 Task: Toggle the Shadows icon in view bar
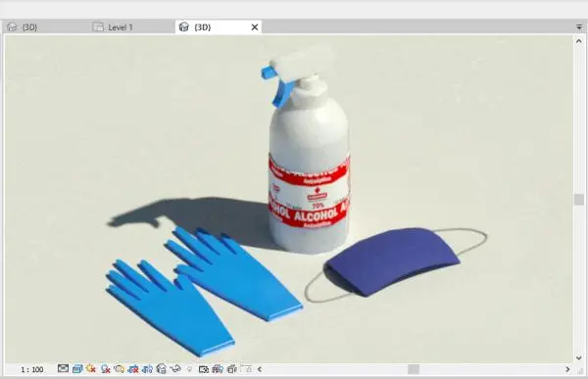[106, 369]
